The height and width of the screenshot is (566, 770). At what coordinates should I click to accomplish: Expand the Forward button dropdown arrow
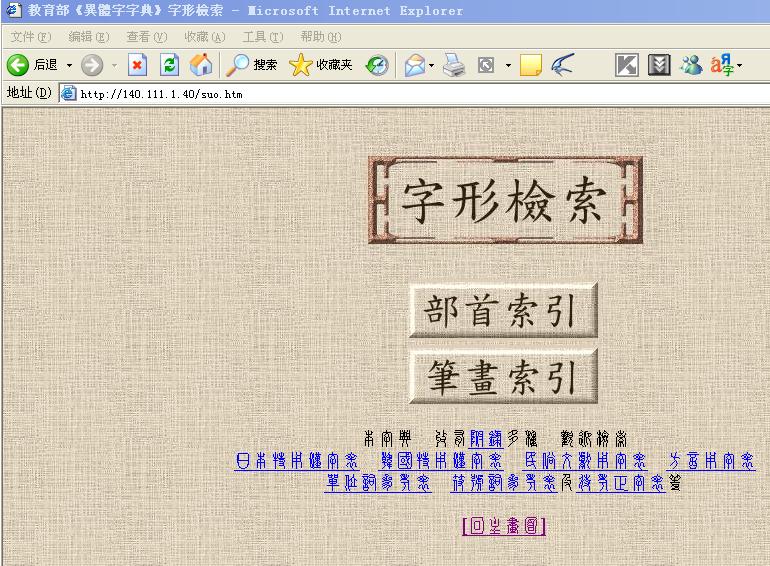click(114, 65)
